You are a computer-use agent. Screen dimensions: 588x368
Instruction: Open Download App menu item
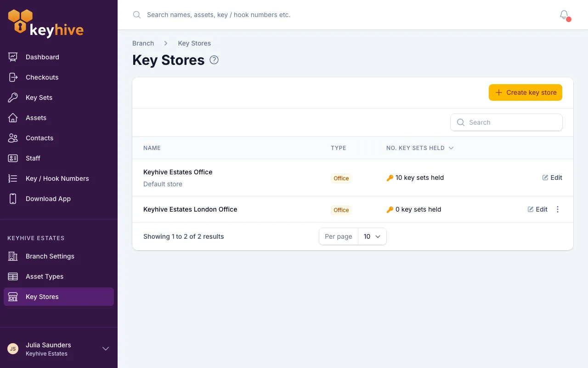coord(59,199)
